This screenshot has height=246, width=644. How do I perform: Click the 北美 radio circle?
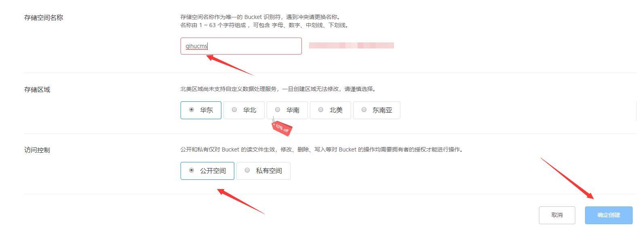321,109
